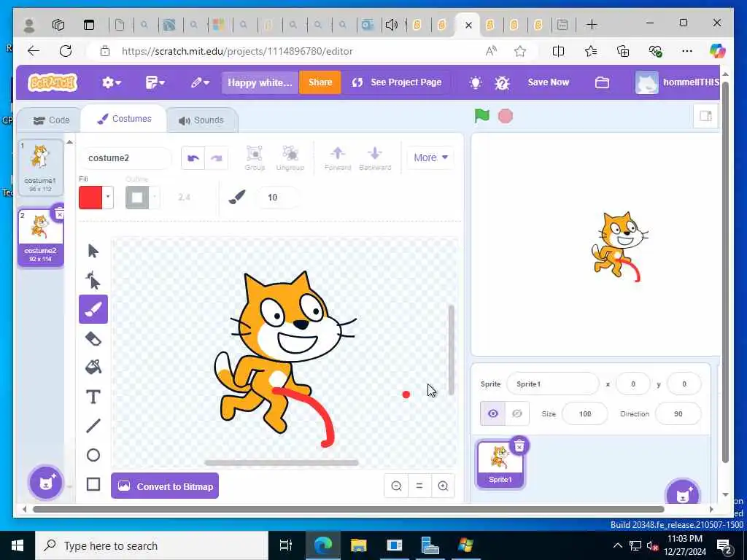This screenshot has width=747, height=560.
Task: Open the Tutorials lightbulb icon
Action: pos(475,82)
